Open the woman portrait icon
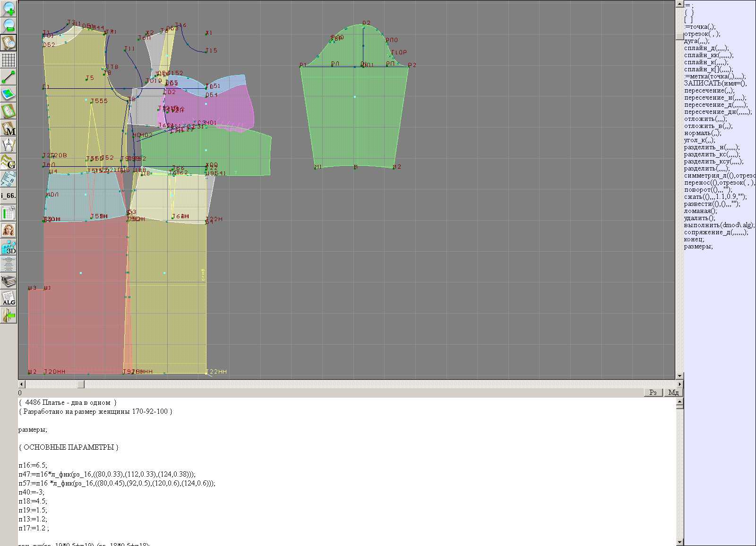 coord(9,230)
